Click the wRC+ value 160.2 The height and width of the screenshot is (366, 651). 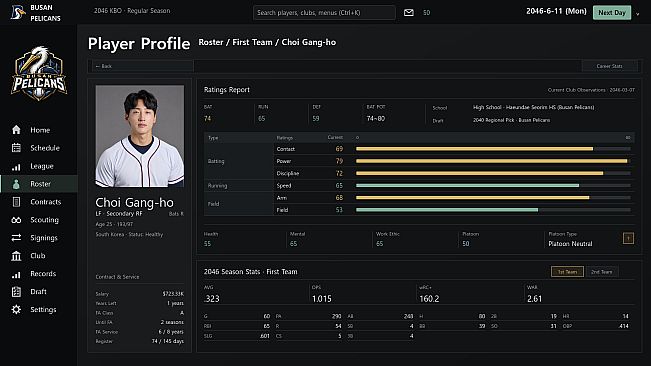[429, 299]
